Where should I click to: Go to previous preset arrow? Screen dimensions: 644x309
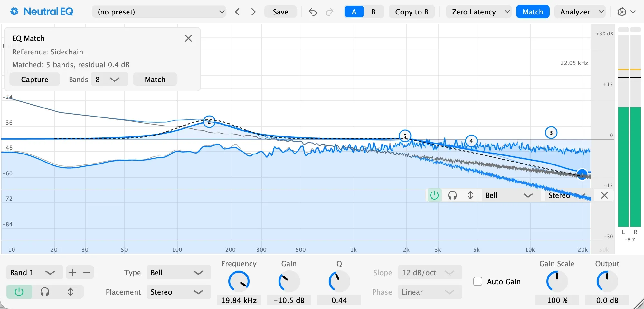(237, 12)
